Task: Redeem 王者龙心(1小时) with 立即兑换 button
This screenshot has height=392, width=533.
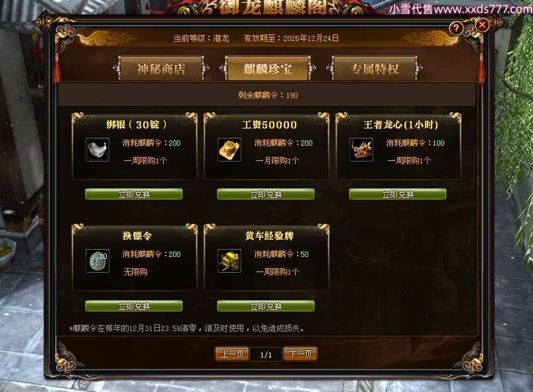Action: (x=397, y=194)
